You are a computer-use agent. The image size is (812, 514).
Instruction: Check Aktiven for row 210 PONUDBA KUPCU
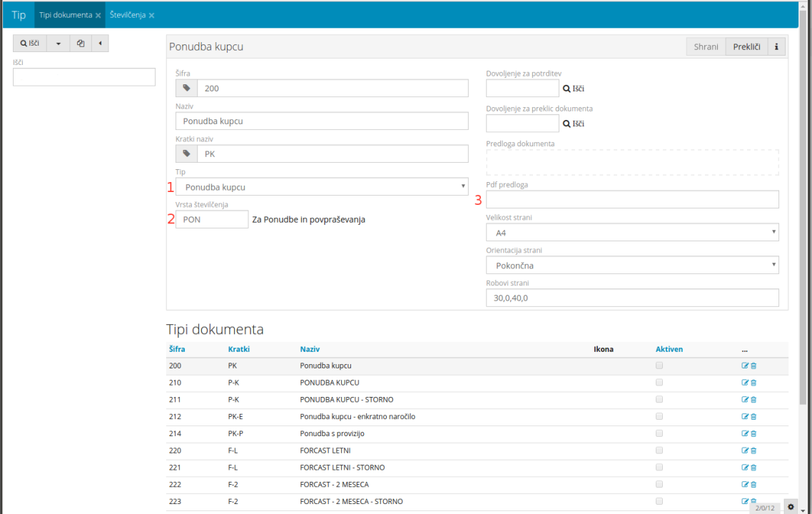click(x=659, y=383)
